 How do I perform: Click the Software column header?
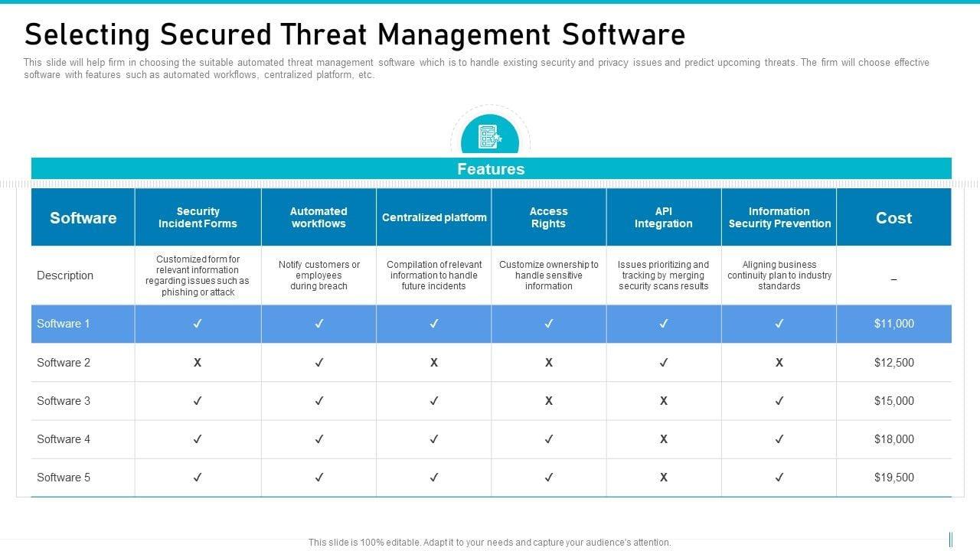83,218
